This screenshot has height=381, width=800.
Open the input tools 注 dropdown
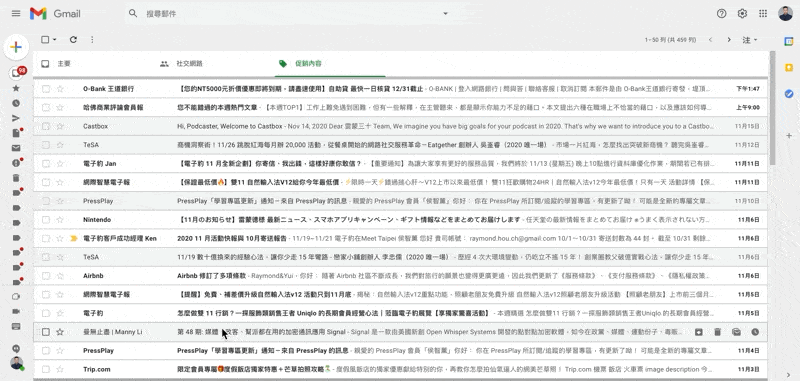click(x=749, y=40)
